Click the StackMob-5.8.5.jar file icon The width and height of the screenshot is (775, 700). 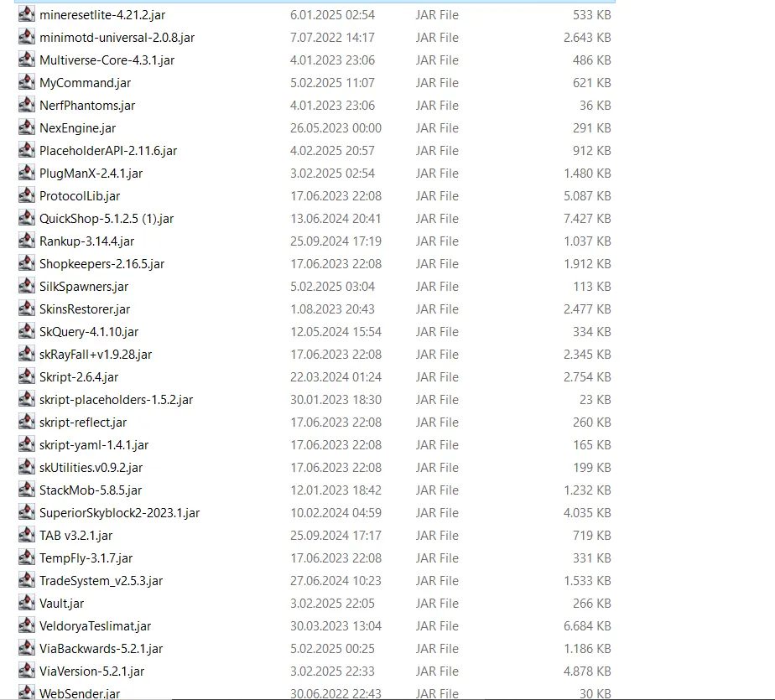(27, 490)
